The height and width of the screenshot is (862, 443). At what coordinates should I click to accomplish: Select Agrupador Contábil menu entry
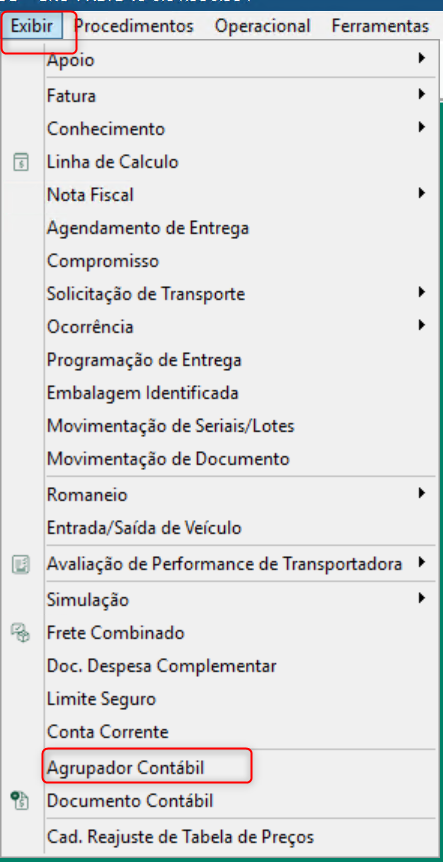coord(126,767)
